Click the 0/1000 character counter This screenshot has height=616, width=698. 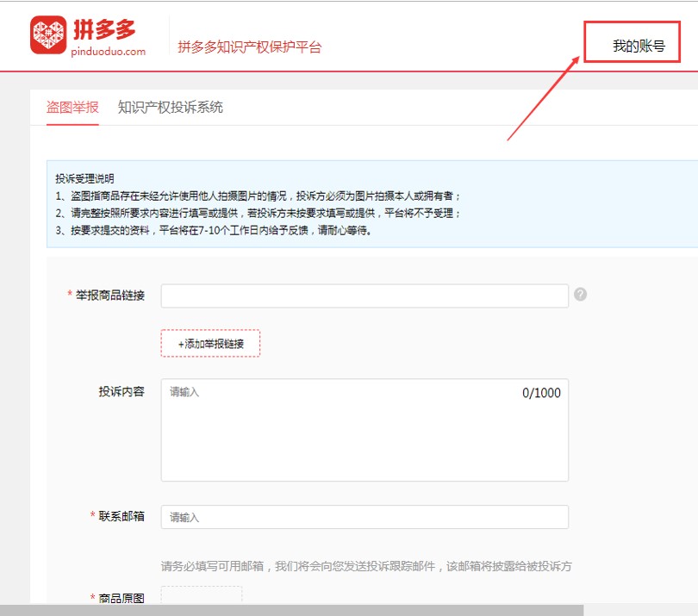(541, 393)
